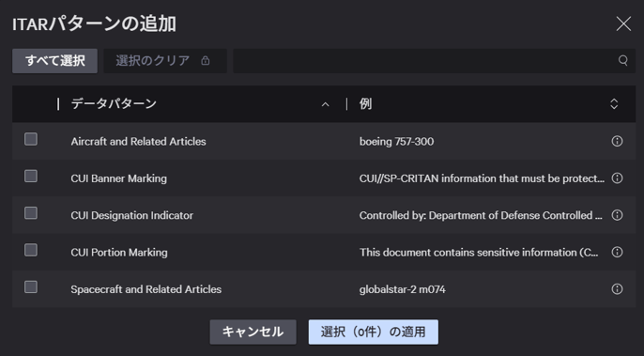
Task: Select the Spacecraft and Related Articles name
Action: click(x=146, y=289)
